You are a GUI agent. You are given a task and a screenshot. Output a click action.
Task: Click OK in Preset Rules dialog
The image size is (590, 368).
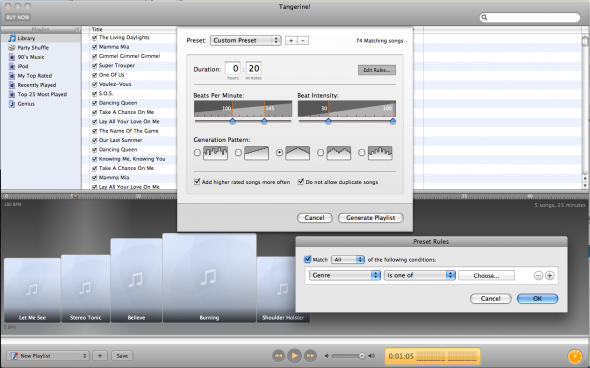coord(537,298)
